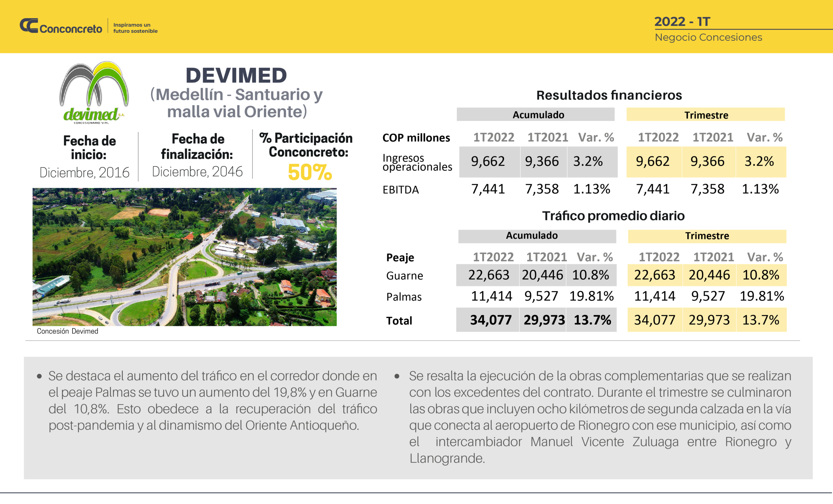The width and height of the screenshot is (833, 504).
Task: Click the Diciembre, 2046 end date
Action: [197, 172]
